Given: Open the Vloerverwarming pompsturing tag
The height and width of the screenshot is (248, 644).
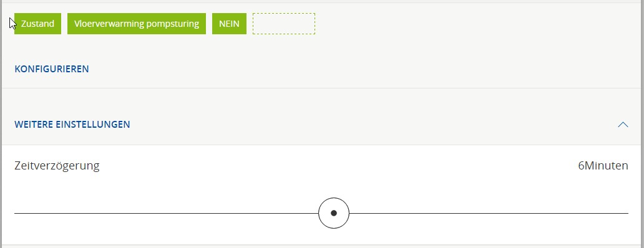Looking at the screenshot, I should tap(137, 24).
